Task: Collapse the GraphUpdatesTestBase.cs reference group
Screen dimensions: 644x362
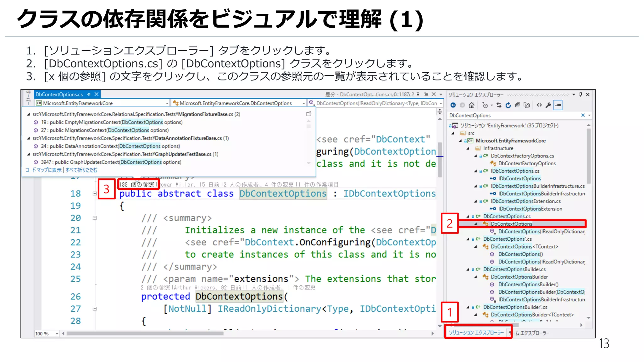Action: [x=28, y=154]
